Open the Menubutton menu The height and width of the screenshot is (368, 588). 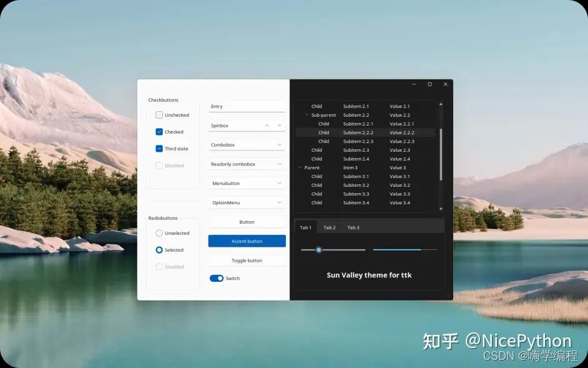pyautogui.click(x=279, y=183)
